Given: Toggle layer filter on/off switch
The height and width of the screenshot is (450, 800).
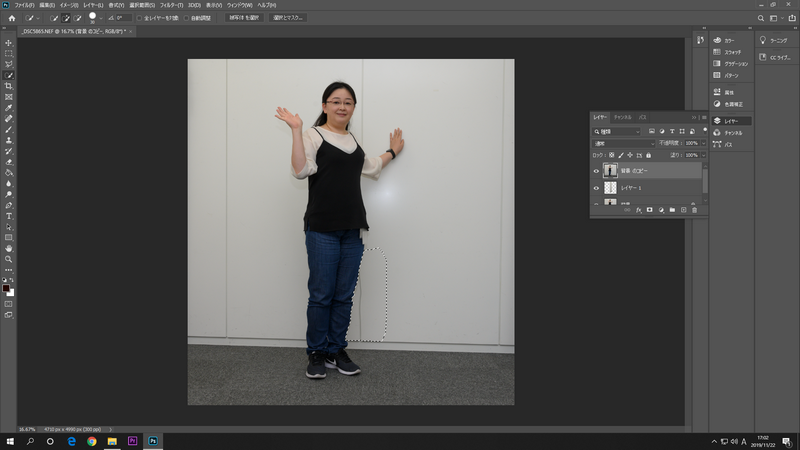Looking at the screenshot, I should point(705,130).
